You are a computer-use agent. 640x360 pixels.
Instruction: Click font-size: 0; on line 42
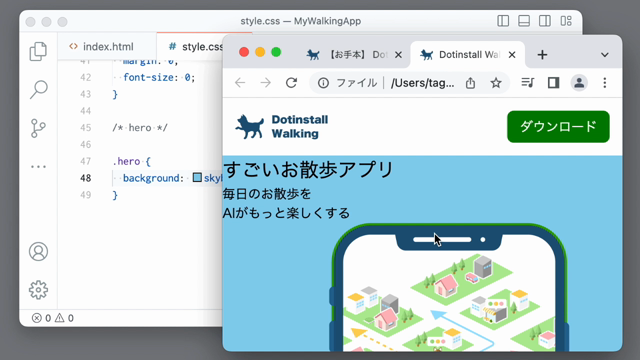[159, 77]
